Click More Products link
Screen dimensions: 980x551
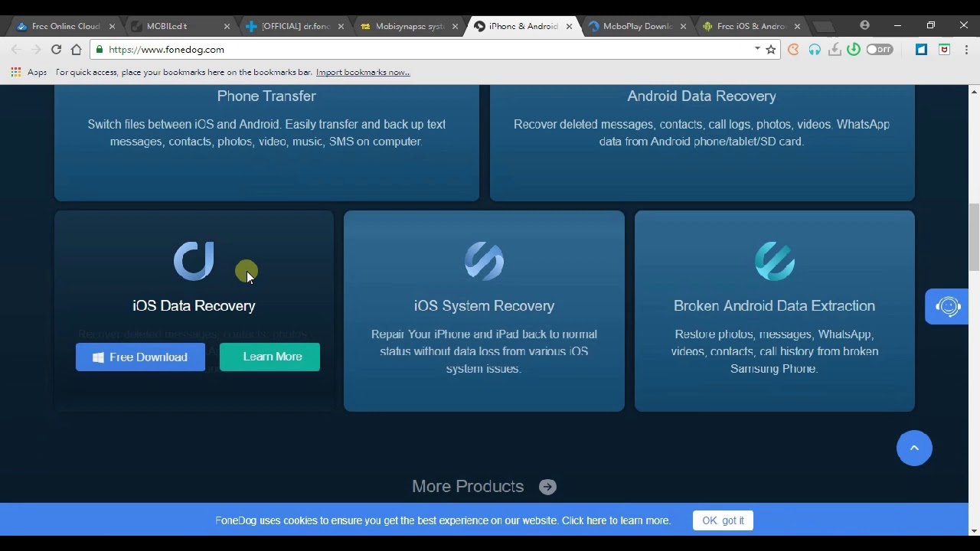pos(468,486)
